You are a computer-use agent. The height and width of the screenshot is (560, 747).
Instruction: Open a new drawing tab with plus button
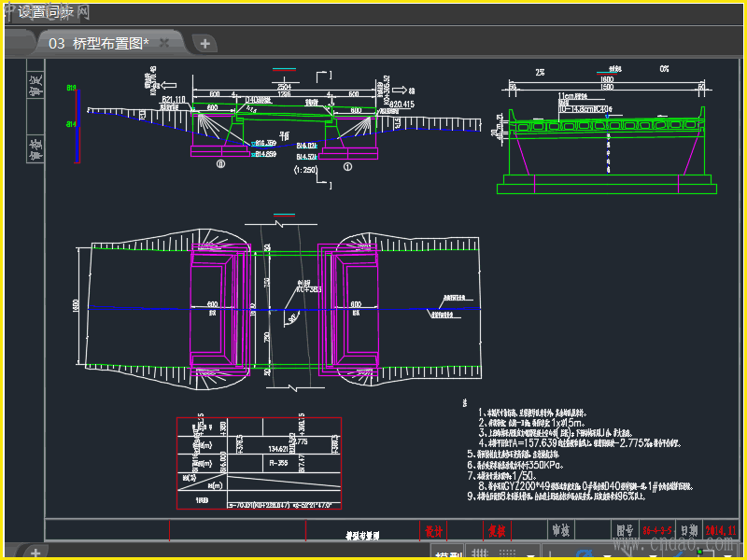(x=204, y=44)
